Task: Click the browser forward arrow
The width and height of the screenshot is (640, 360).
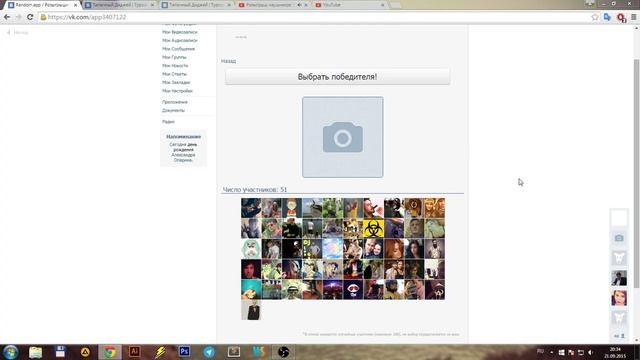Action: click(x=18, y=17)
